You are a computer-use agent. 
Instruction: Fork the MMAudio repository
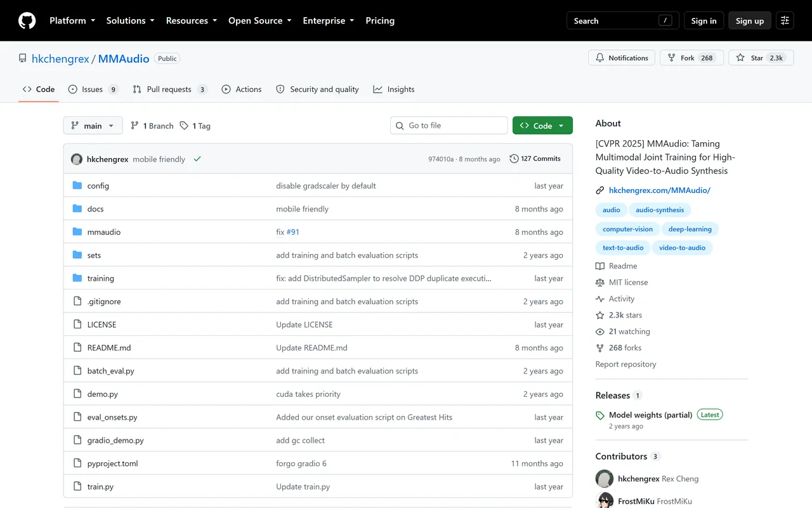(x=691, y=58)
